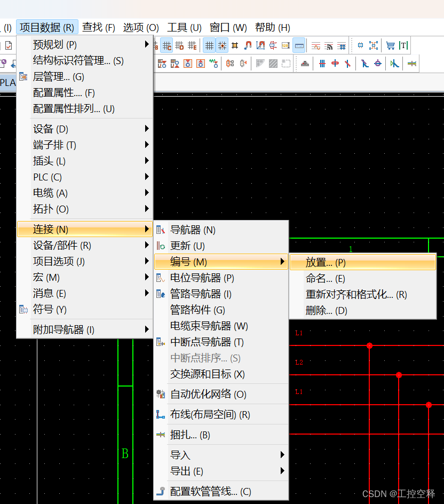Expand the 附加导航器 (I) submenu
This screenshot has width=444, height=504.
point(60,329)
